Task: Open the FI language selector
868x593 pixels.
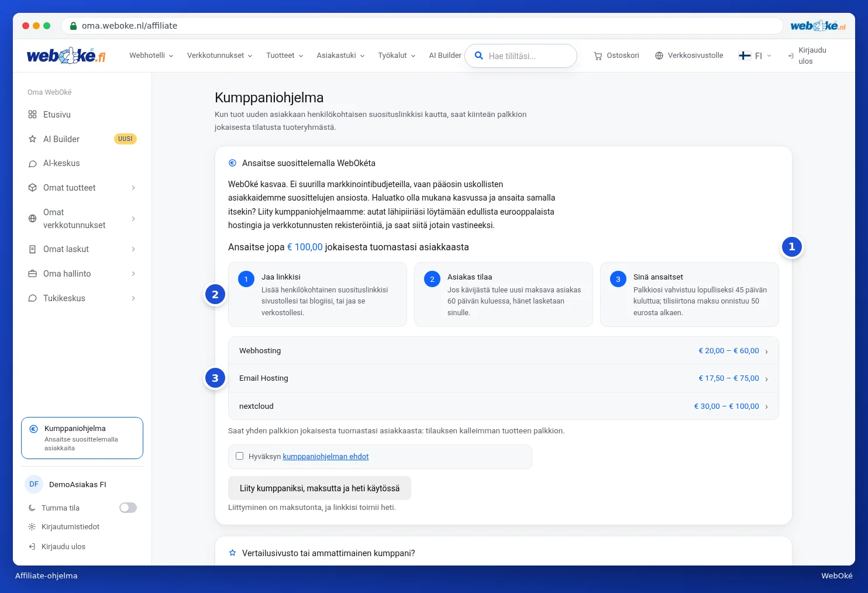Action: (755, 56)
